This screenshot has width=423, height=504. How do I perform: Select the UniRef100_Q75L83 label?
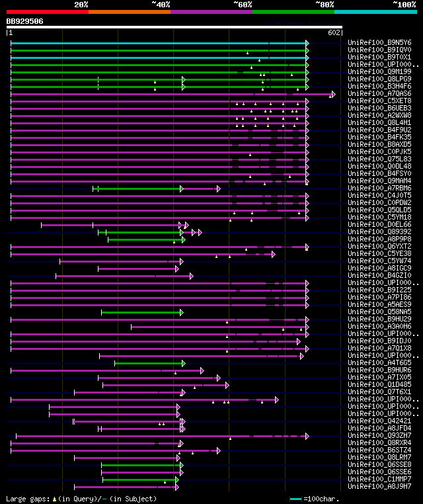click(379, 159)
